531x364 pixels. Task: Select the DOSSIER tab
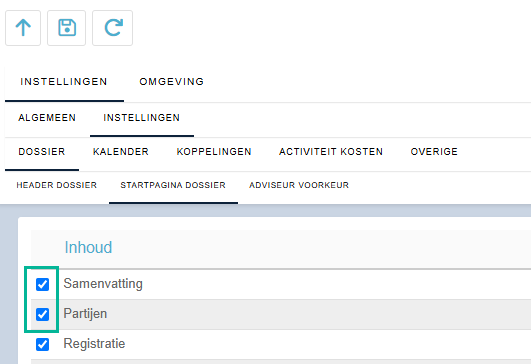pos(42,152)
